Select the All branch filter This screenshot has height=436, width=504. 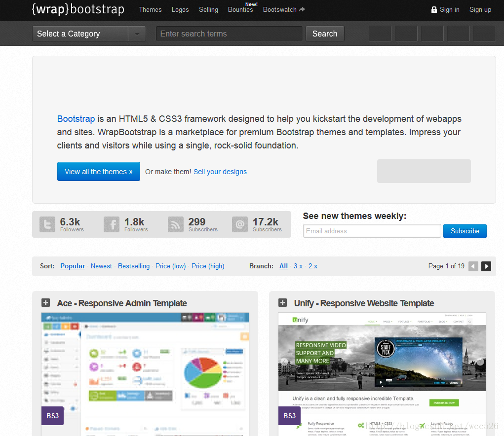283,266
